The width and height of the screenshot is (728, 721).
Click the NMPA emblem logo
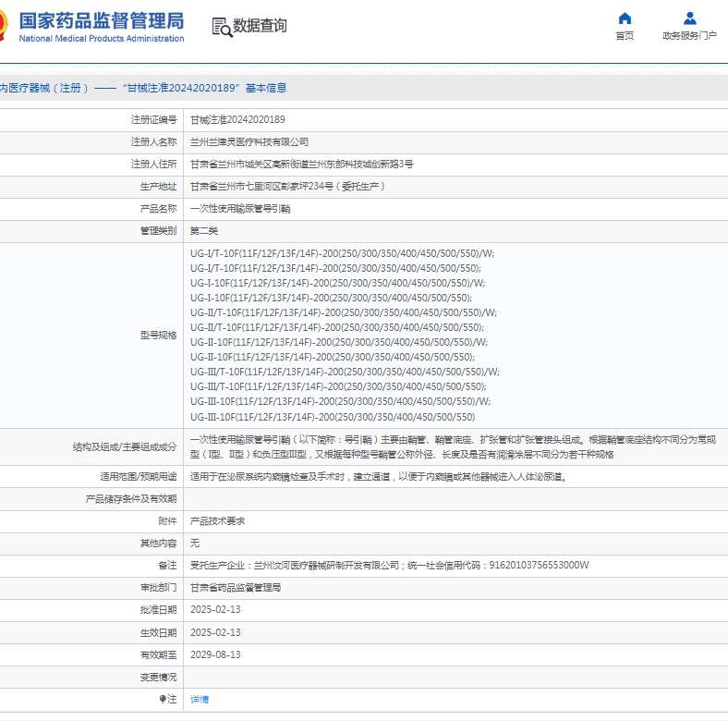pyautogui.click(x=4, y=24)
